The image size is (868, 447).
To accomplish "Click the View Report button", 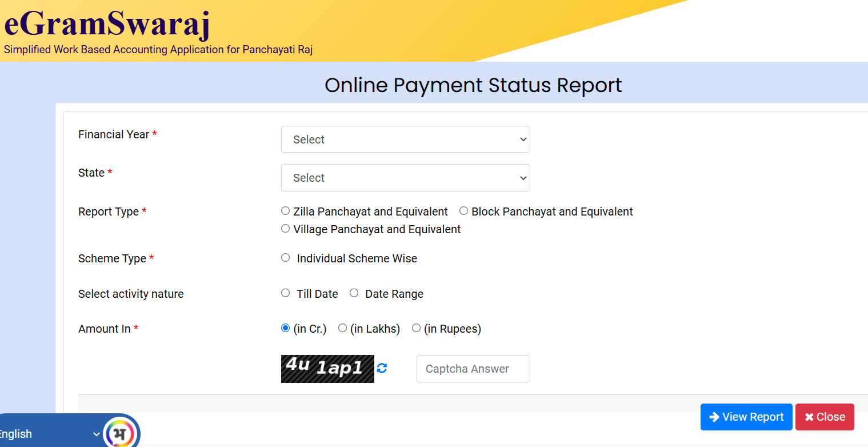I will [746, 417].
